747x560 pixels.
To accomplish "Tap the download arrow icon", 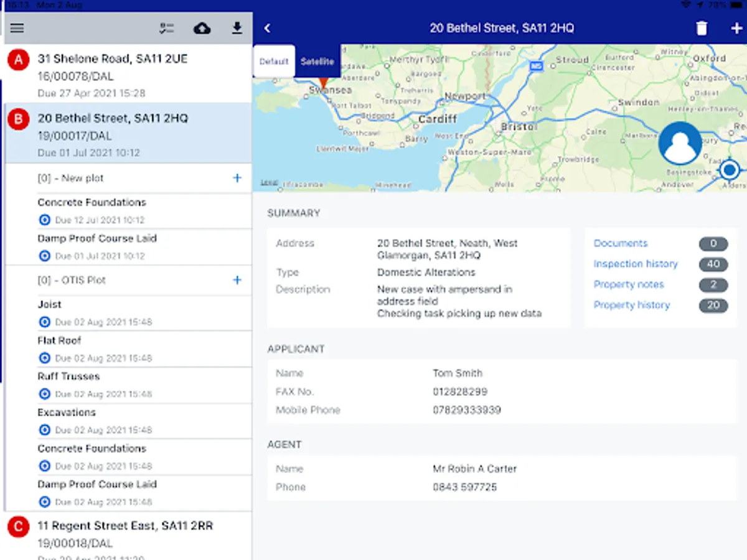I will click(237, 28).
